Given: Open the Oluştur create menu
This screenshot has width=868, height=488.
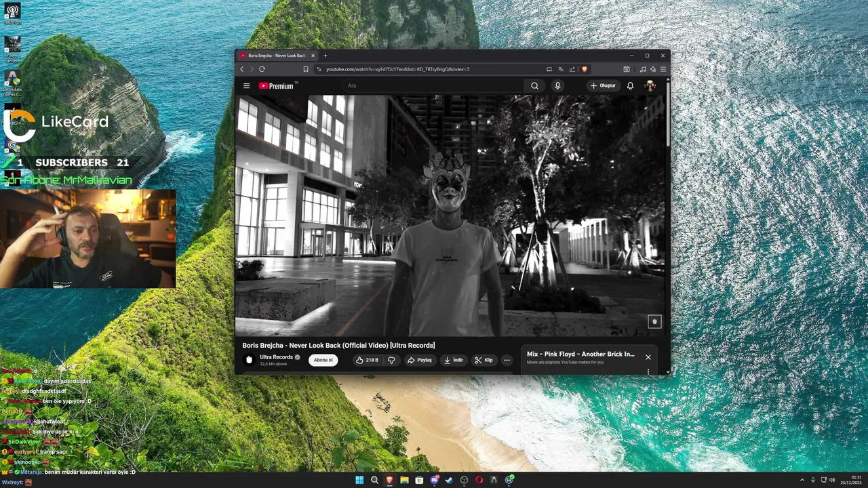Looking at the screenshot, I should coord(602,86).
